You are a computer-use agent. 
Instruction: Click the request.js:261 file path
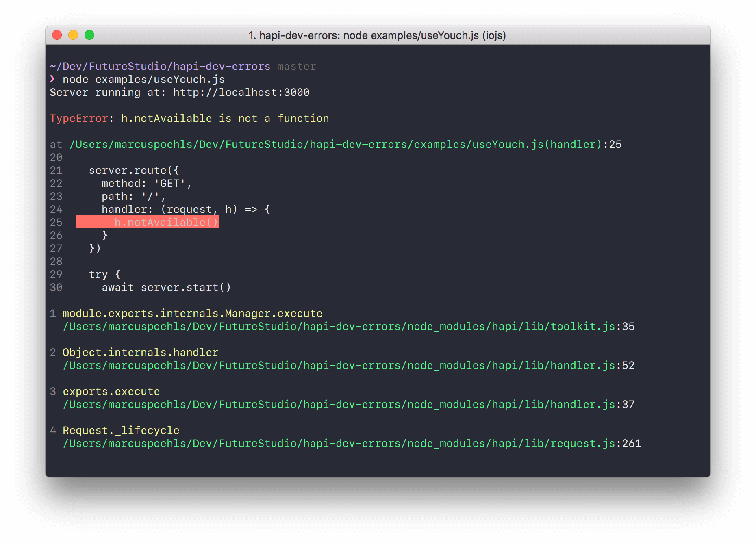(352, 443)
